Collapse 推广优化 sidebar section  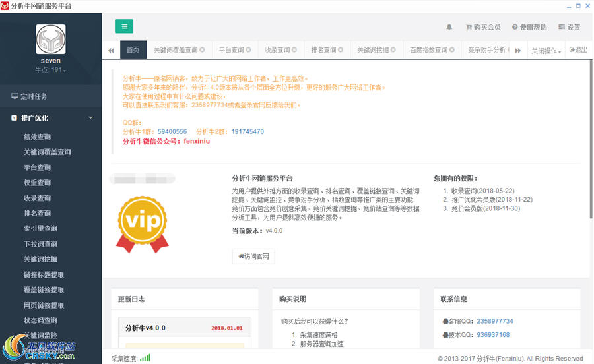51,118
